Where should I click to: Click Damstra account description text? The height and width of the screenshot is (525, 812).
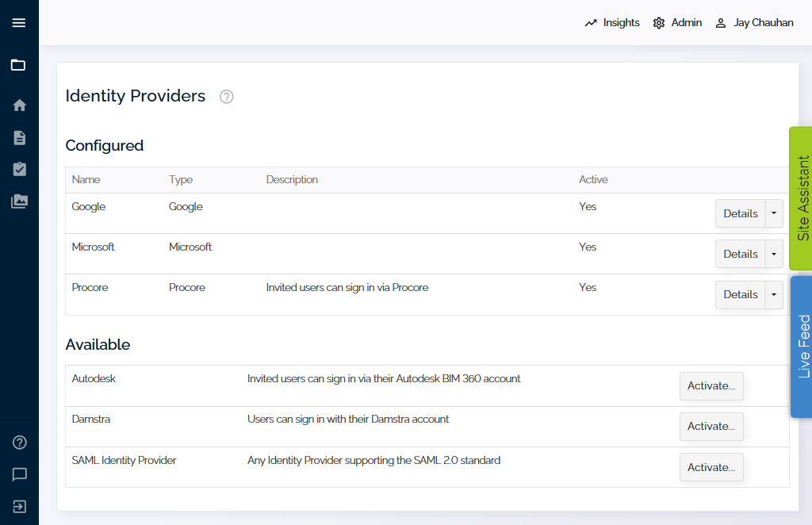(x=348, y=419)
